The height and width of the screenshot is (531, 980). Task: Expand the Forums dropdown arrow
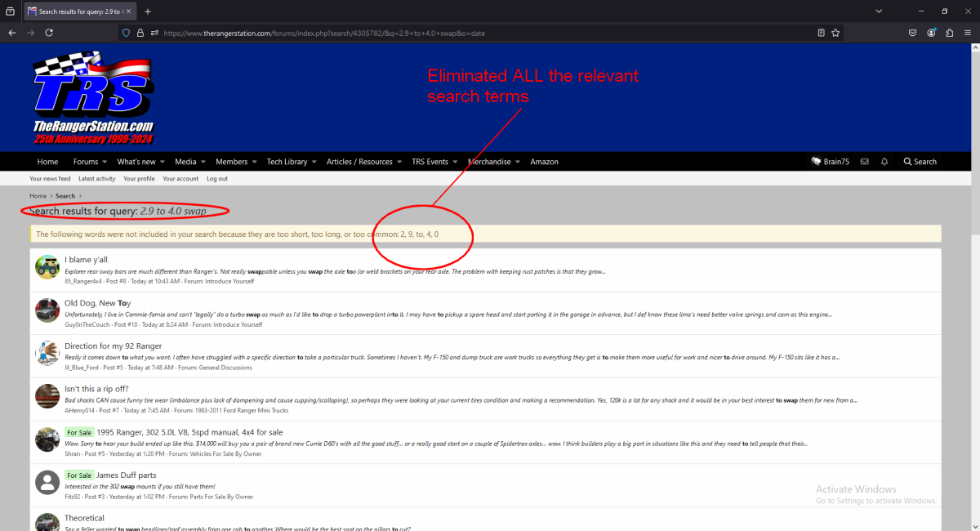pos(105,162)
